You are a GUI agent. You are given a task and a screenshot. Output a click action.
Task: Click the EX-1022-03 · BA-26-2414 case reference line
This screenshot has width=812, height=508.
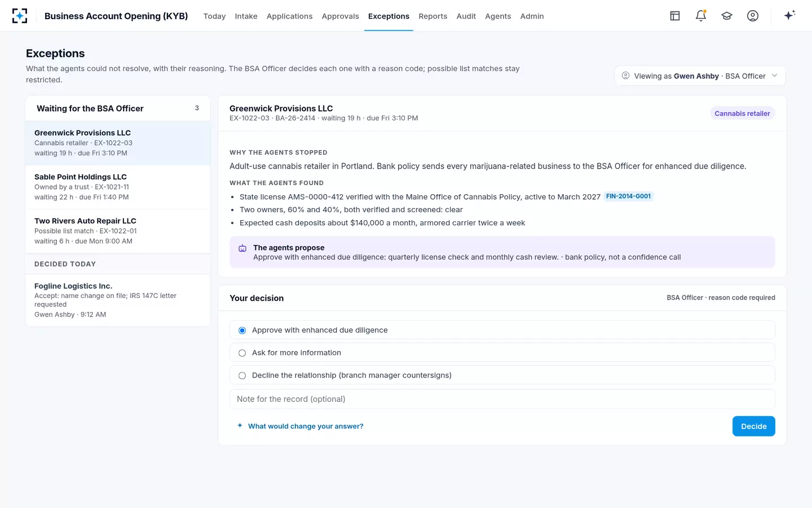pyautogui.click(x=324, y=118)
